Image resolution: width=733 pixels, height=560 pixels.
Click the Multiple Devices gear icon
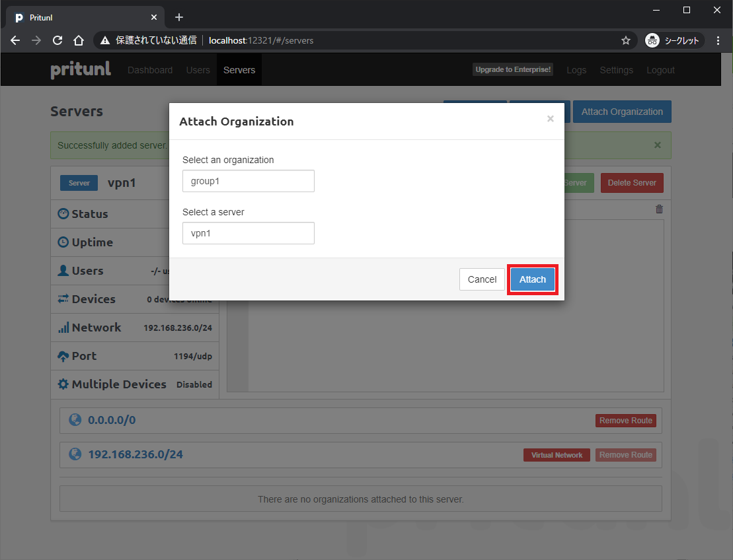(63, 384)
